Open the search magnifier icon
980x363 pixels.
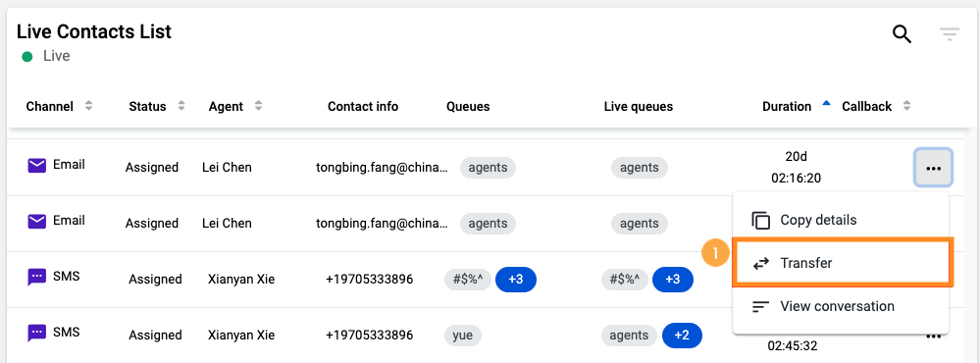click(902, 34)
